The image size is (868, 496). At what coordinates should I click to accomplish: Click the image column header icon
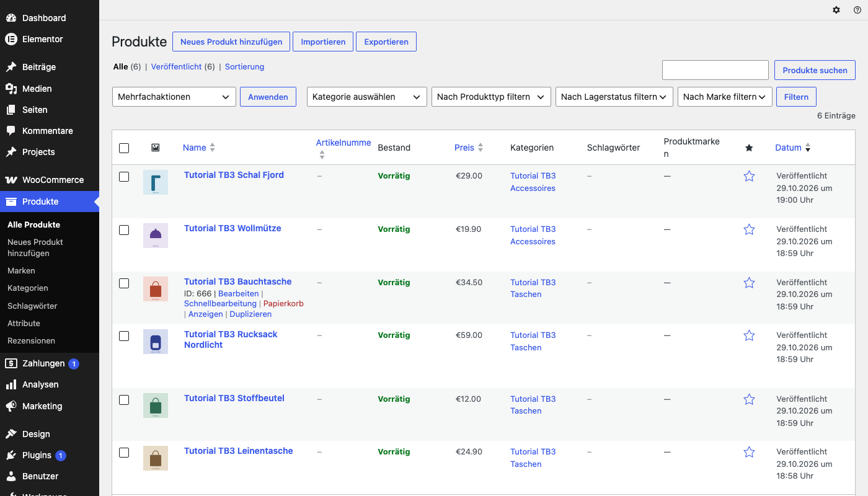tap(155, 148)
